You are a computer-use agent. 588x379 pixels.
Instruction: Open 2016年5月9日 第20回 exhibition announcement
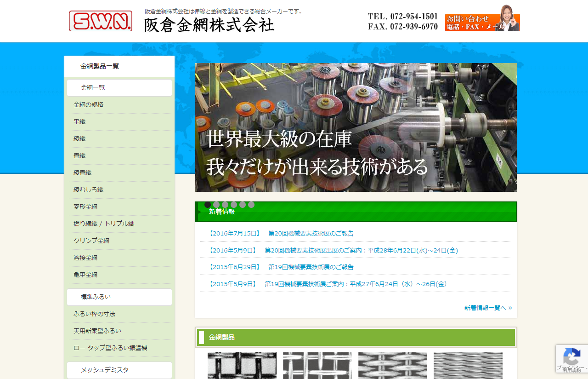tap(333, 251)
